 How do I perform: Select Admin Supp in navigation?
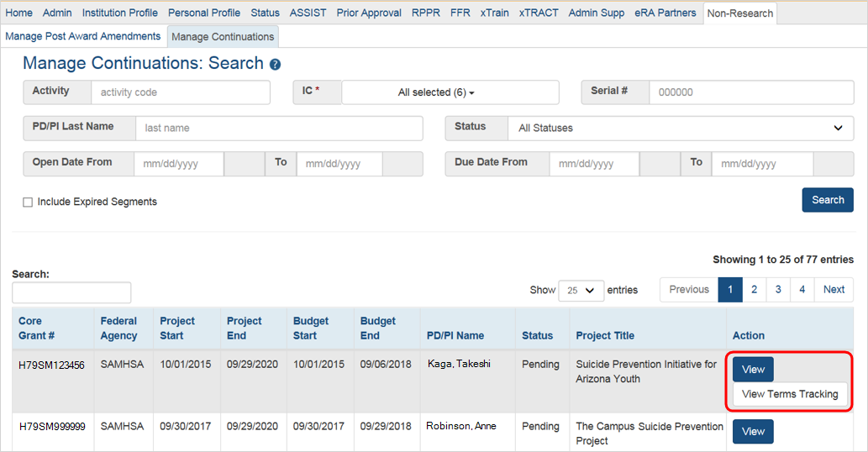[597, 13]
